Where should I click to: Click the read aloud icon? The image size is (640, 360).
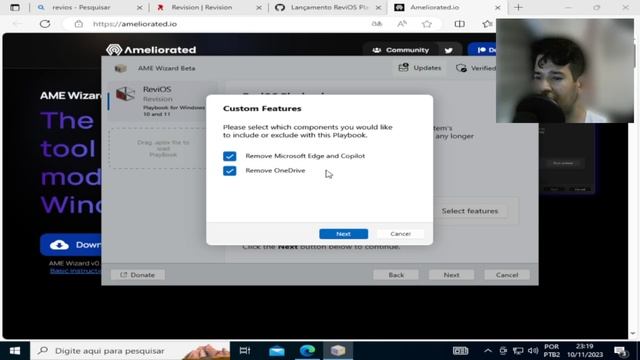pyautogui.click(x=402, y=24)
